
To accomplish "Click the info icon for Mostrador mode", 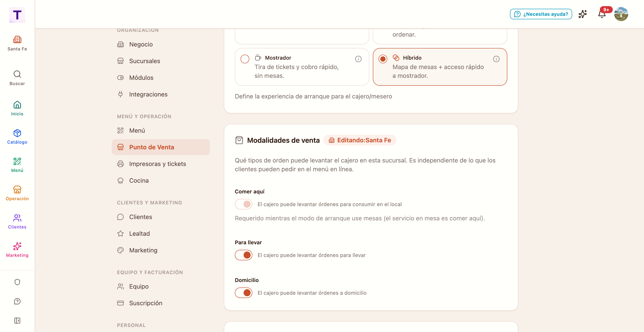I will (358, 59).
